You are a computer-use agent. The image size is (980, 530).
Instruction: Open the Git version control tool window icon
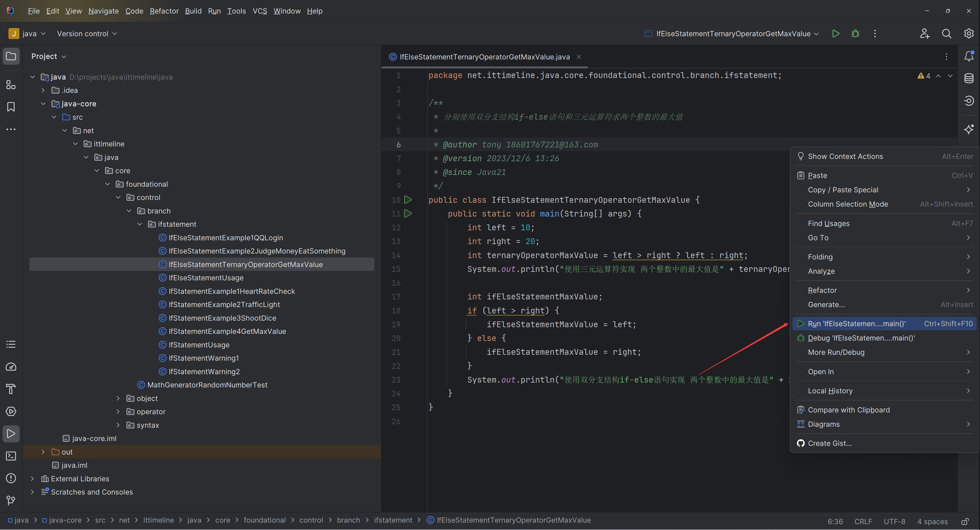pyautogui.click(x=11, y=500)
